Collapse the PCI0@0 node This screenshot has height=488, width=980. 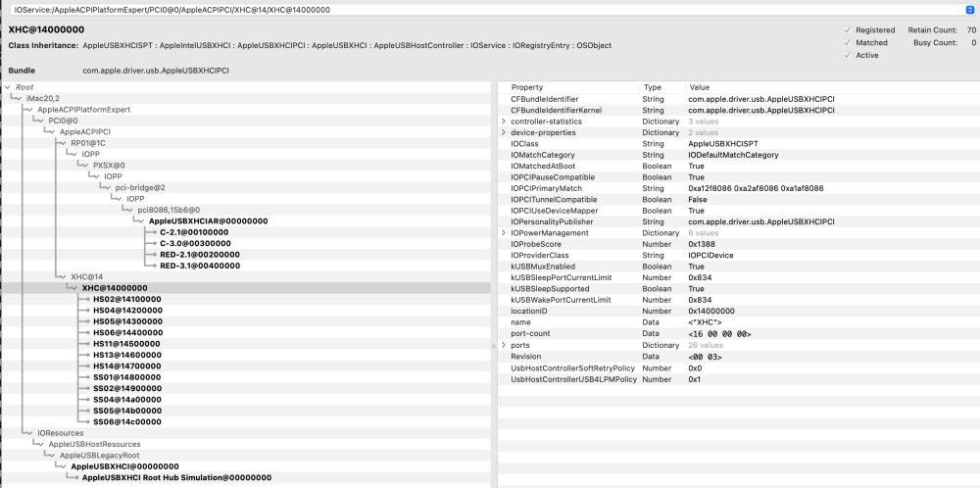click(x=40, y=121)
